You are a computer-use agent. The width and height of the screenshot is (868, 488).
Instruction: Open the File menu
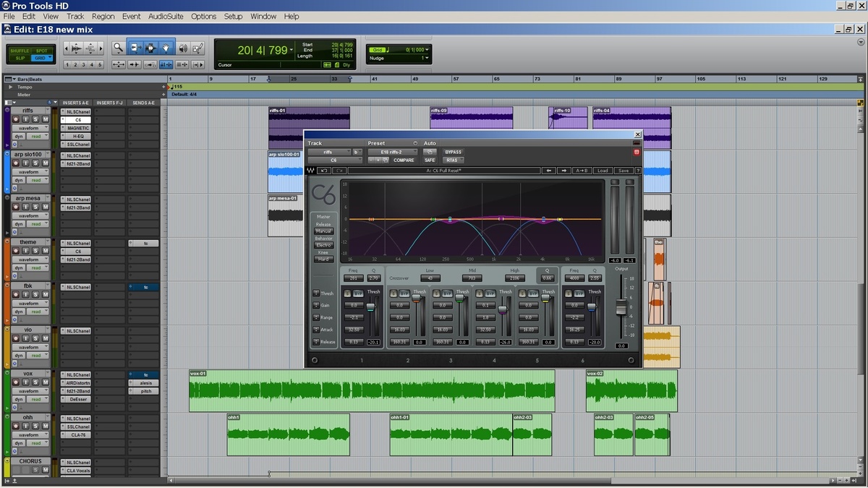[9, 16]
